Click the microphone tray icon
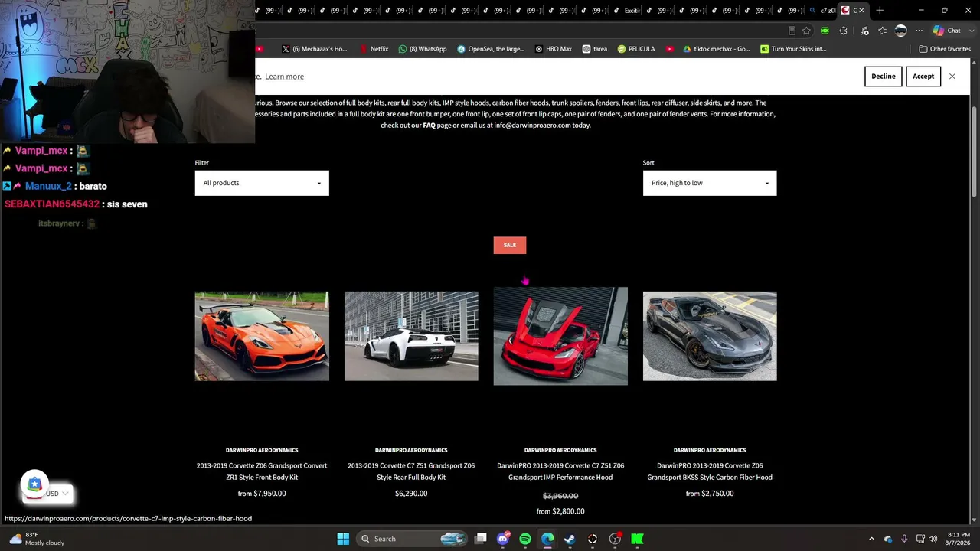 (904, 539)
